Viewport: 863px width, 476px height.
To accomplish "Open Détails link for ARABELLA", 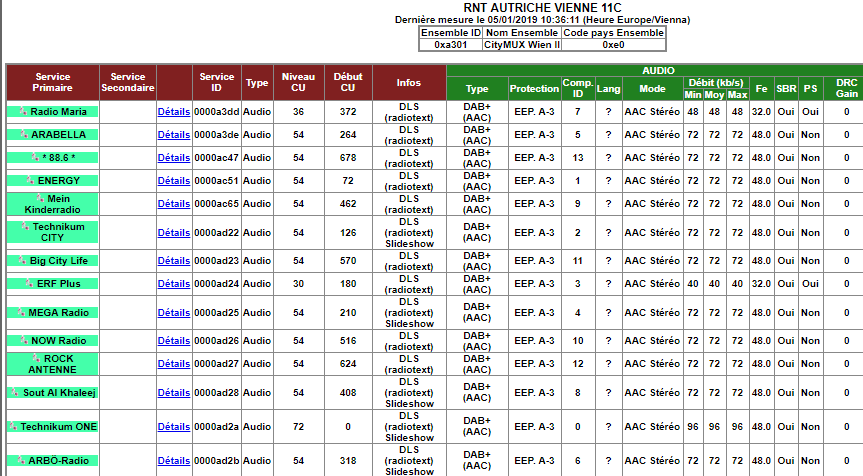I will [174, 135].
